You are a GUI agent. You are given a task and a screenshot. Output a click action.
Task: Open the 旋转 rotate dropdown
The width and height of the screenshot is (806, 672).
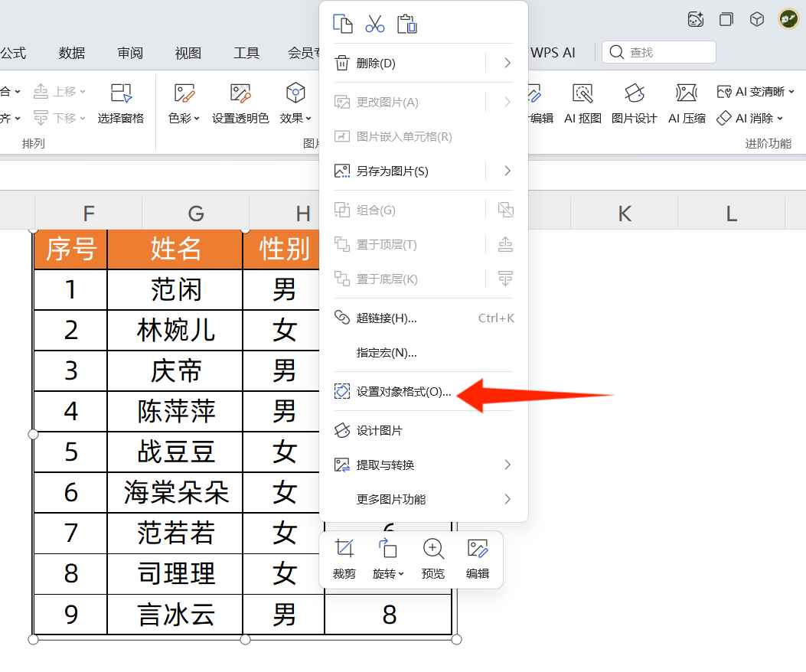pyautogui.click(x=388, y=559)
